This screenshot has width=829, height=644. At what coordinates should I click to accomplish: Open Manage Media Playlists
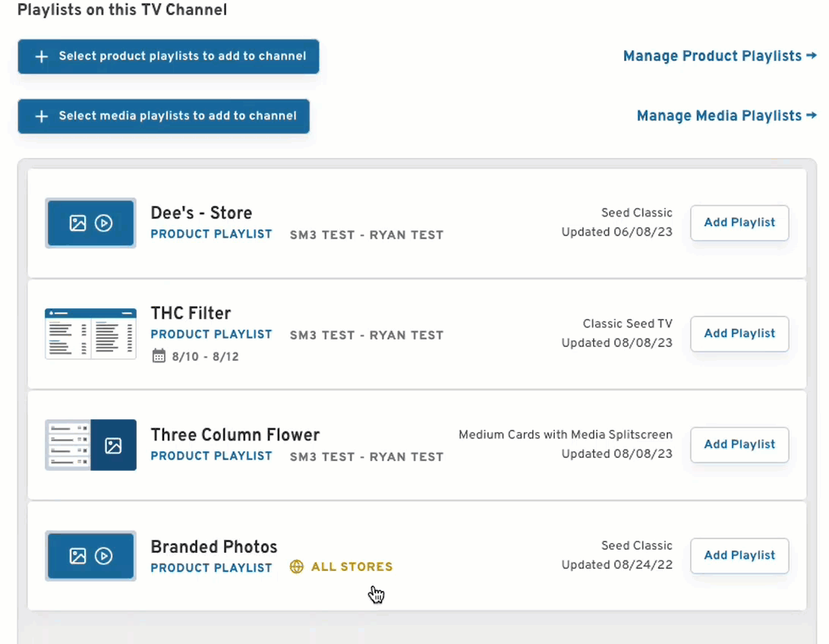click(x=725, y=115)
